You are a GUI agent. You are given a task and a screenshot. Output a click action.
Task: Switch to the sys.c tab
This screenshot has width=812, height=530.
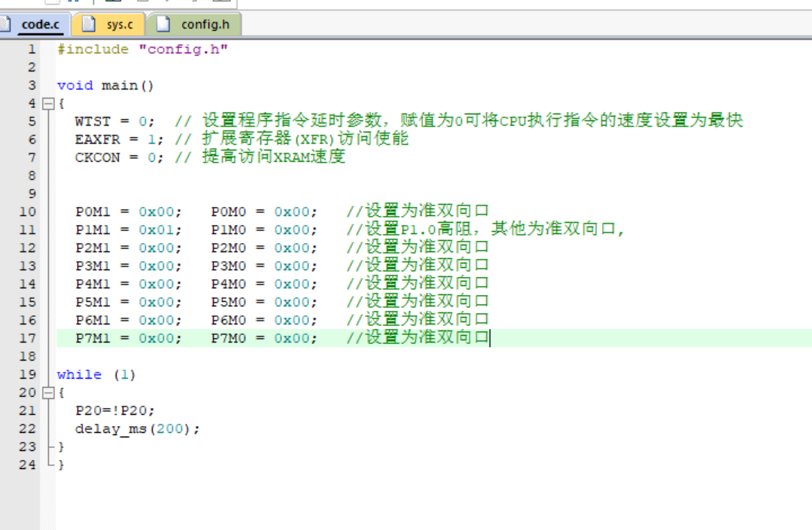coord(109,24)
